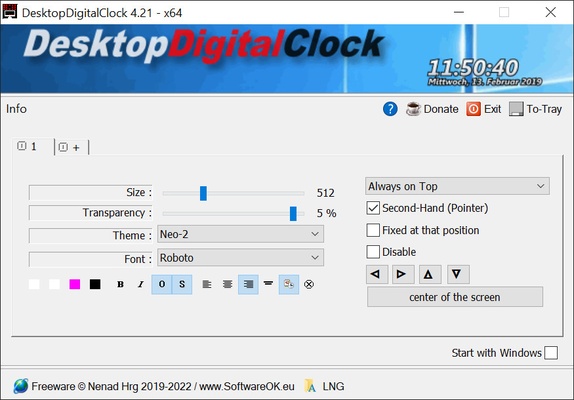574x400 pixels.
Task: Pick the magenta color swatch
Action: point(75,284)
